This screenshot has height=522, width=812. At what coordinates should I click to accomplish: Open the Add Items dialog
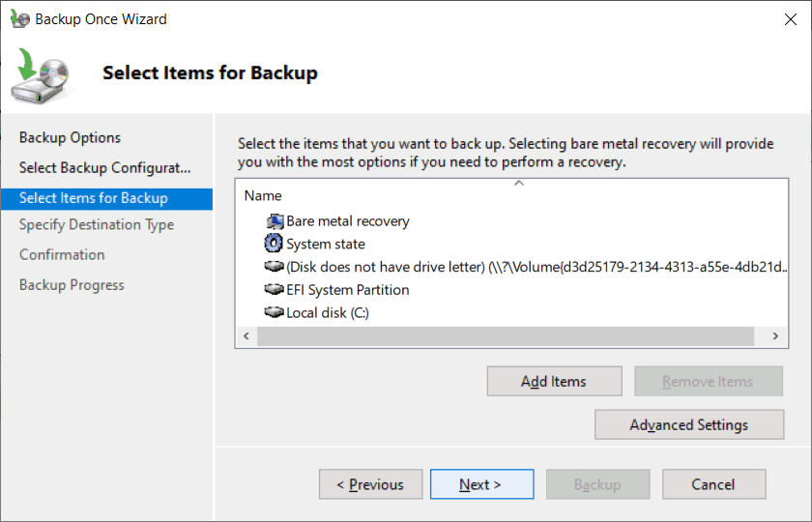click(554, 381)
